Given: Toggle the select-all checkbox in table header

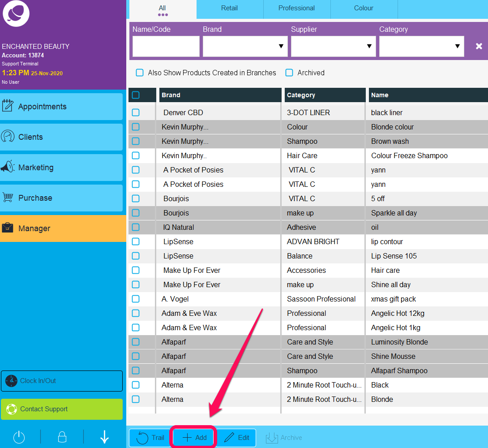Looking at the screenshot, I should [136, 95].
